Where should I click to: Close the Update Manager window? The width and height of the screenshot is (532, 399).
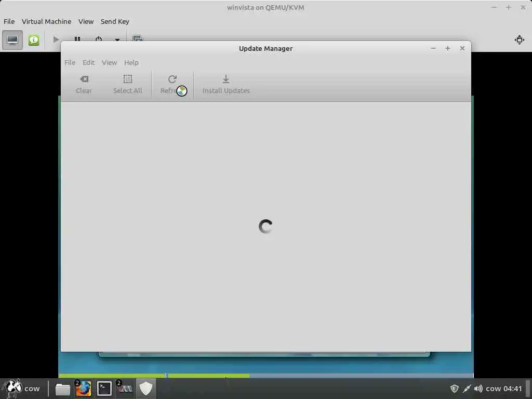point(462,48)
